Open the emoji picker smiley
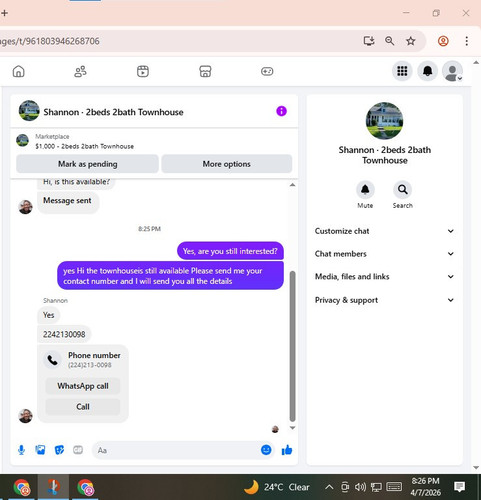 pos(266,450)
